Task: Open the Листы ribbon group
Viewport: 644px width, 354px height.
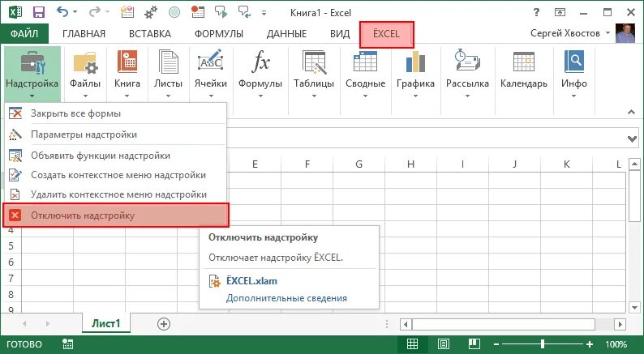Action: coord(168,74)
